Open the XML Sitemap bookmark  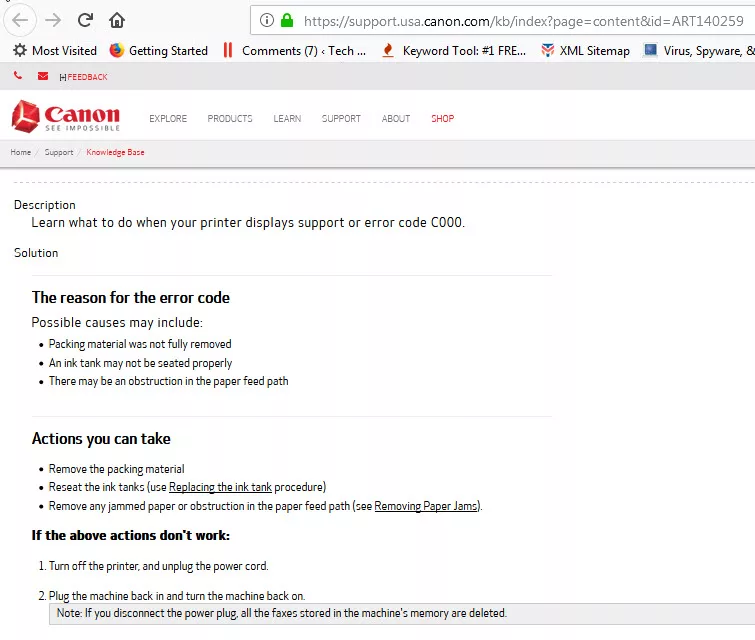(585, 51)
